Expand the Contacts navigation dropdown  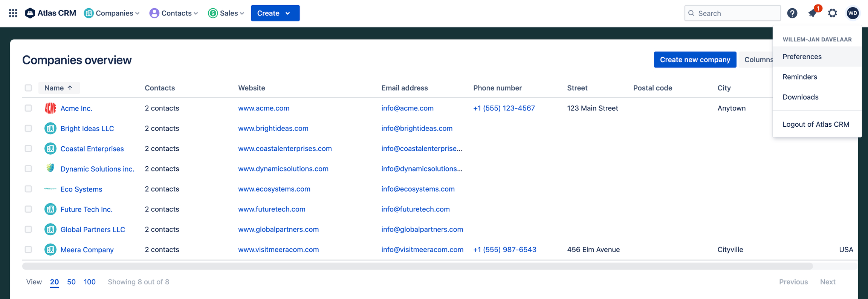coord(174,13)
